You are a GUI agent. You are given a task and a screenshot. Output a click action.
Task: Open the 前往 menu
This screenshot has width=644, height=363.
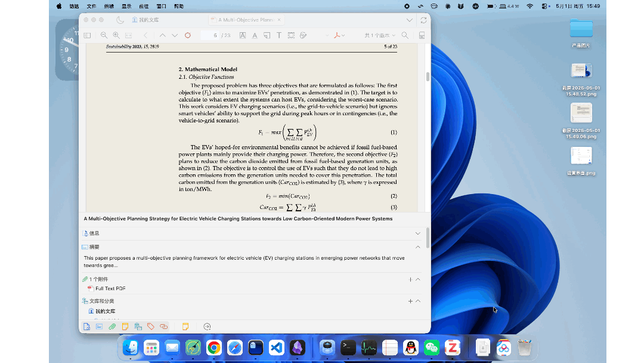click(144, 6)
